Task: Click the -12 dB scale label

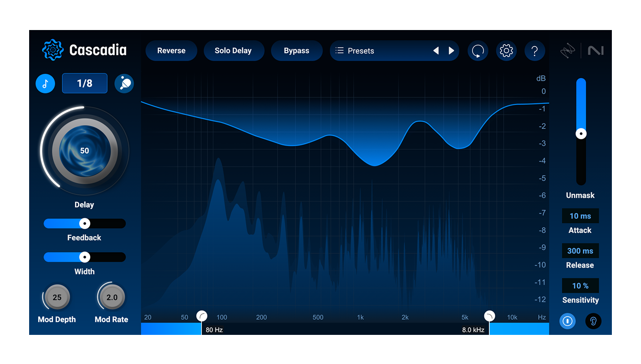Action: [x=540, y=300]
